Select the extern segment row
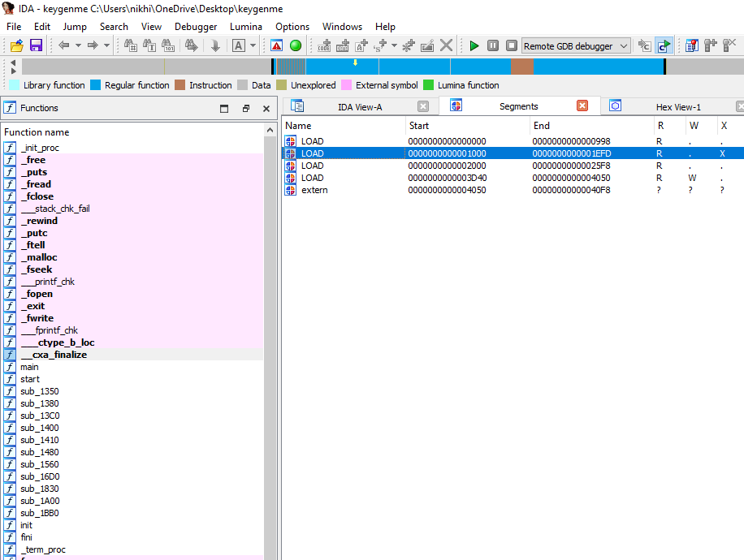Image resolution: width=744 pixels, height=560 pixels. [x=513, y=190]
